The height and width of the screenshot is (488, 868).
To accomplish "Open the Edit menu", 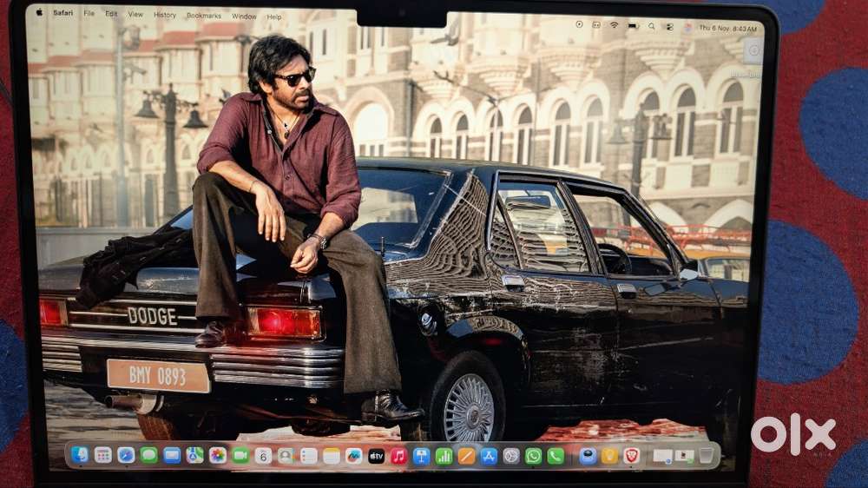I will coord(111,14).
